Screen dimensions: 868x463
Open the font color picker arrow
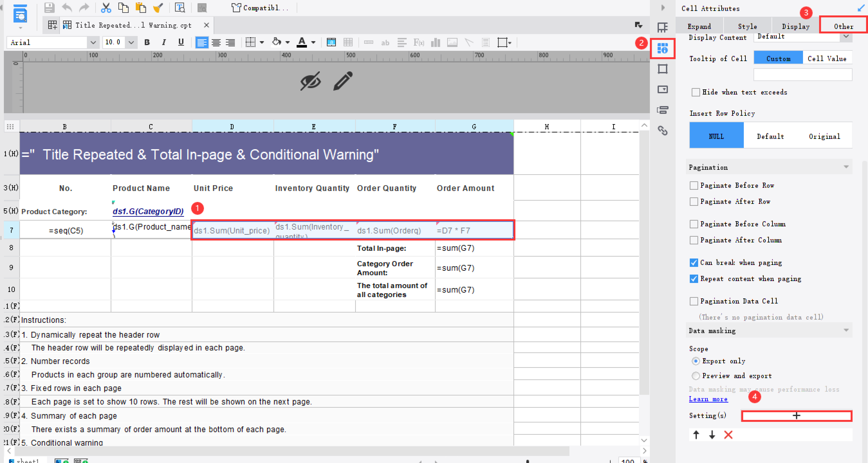click(x=313, y=42)
